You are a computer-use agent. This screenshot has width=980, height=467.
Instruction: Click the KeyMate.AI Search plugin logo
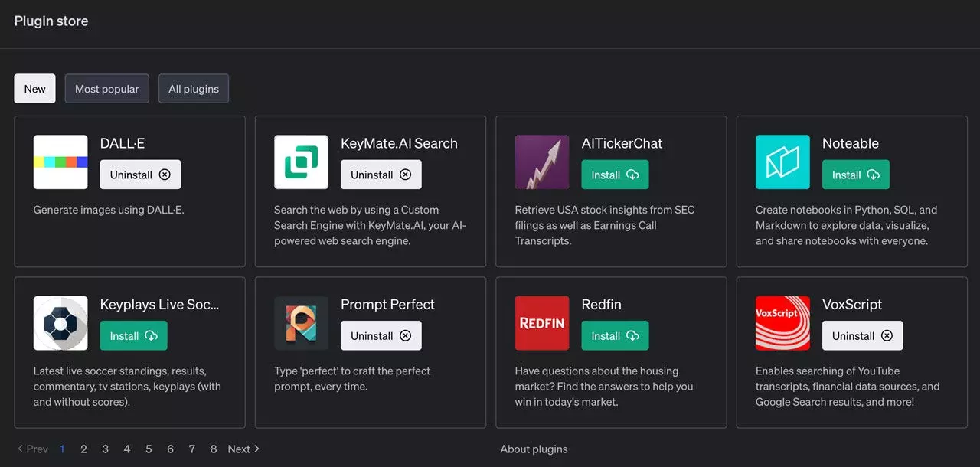(x=302, y=162)
